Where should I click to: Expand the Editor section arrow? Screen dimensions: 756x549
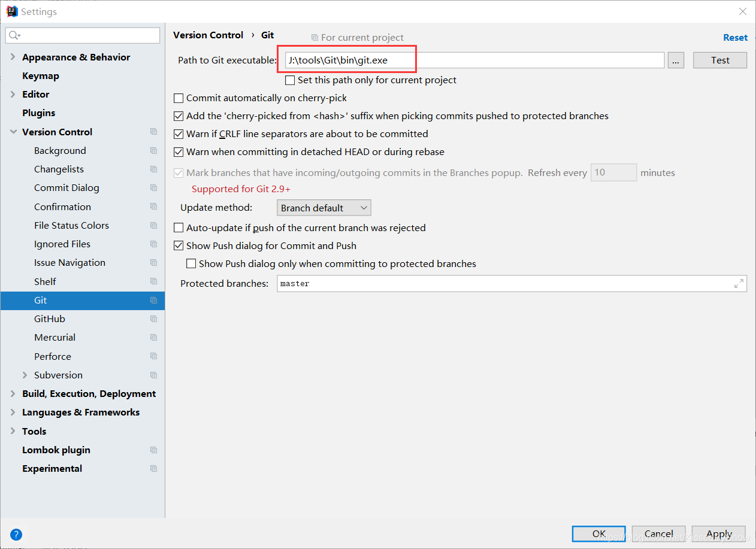(13, 94)
